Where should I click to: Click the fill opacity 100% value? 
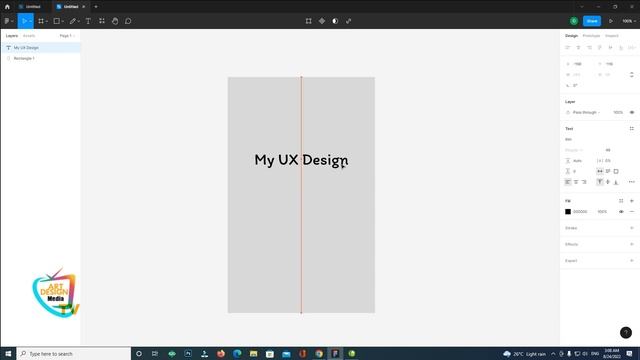tap(602, 211)
